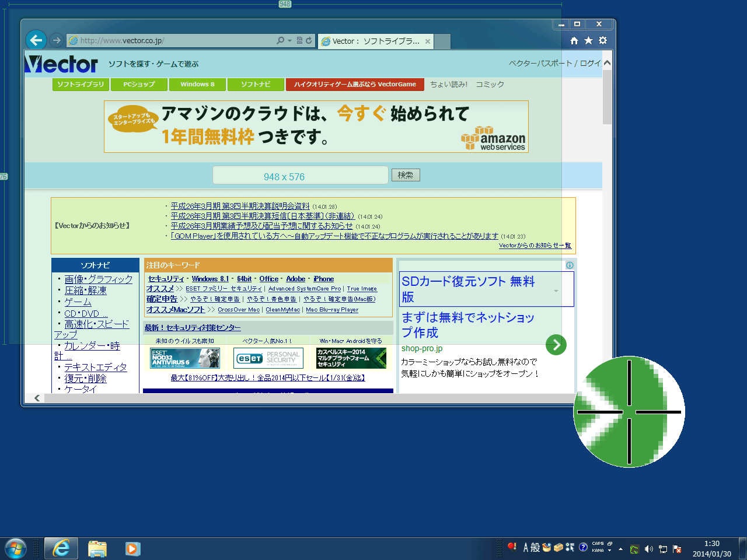The width and height of the screenshot is (747, 560).
Task: Click the Greenshot tray icon
Action: click(x=634, y=549)
